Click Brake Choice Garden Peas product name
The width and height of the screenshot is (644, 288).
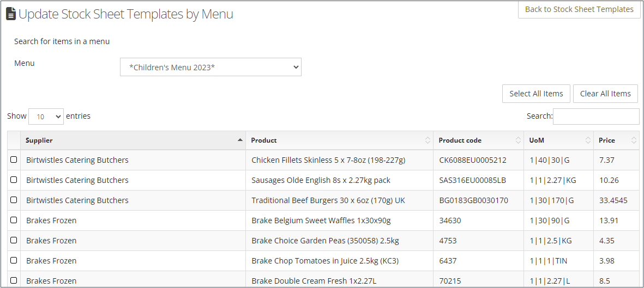tap(326, 241)
